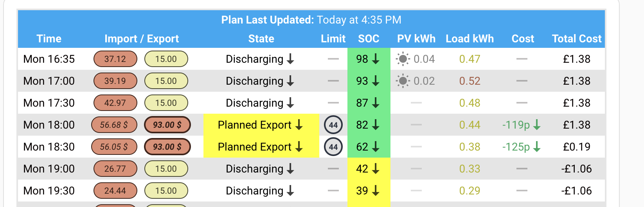Screen dimensions: 644x207
Task: Click the 56.05 $ import rate pill
Action: click(x=114, y=147)
